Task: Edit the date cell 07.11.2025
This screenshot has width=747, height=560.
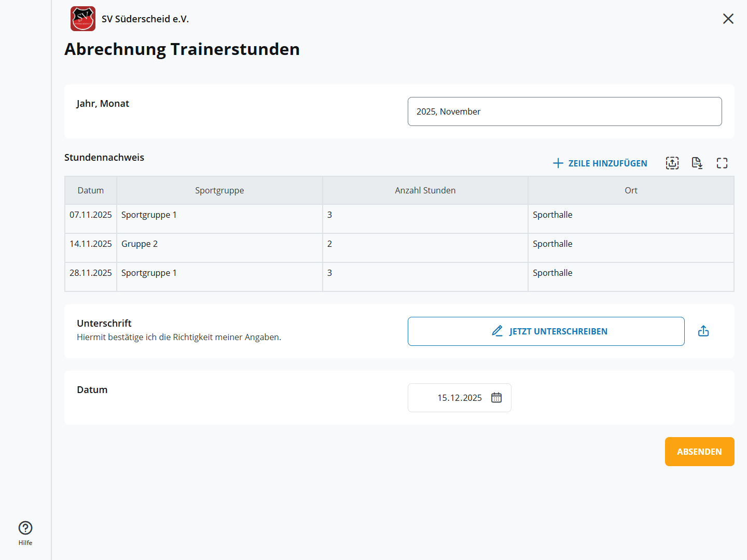Action: 91,215
